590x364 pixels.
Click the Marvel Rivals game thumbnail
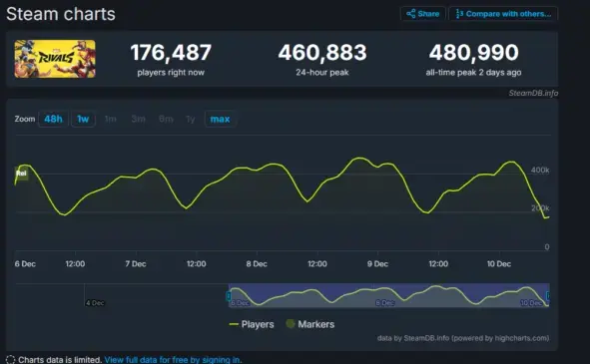pos(55,59)
